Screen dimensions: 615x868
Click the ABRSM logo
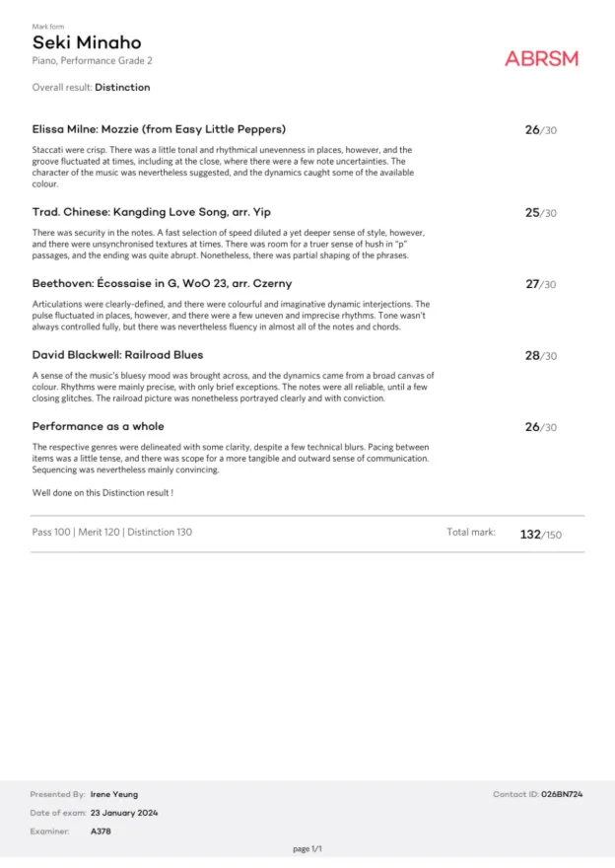[541, 58]
